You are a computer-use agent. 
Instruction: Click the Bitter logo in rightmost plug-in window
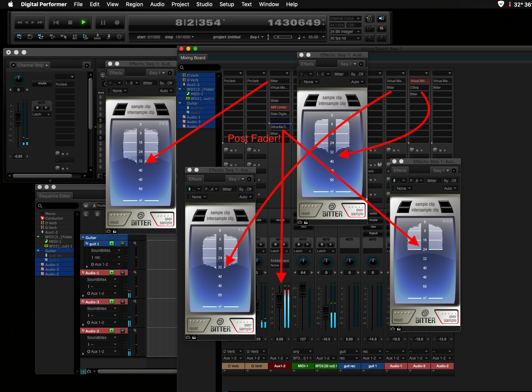coord(425,317)
